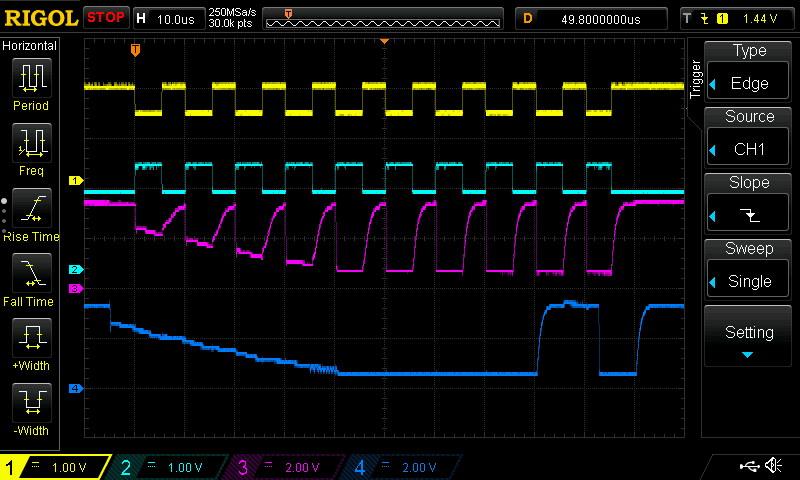Image resolution: width=800 pixels, height=480 pixels.
Task: Click the trigger channel 1 source badge in header
Action: tap(722, 19)
